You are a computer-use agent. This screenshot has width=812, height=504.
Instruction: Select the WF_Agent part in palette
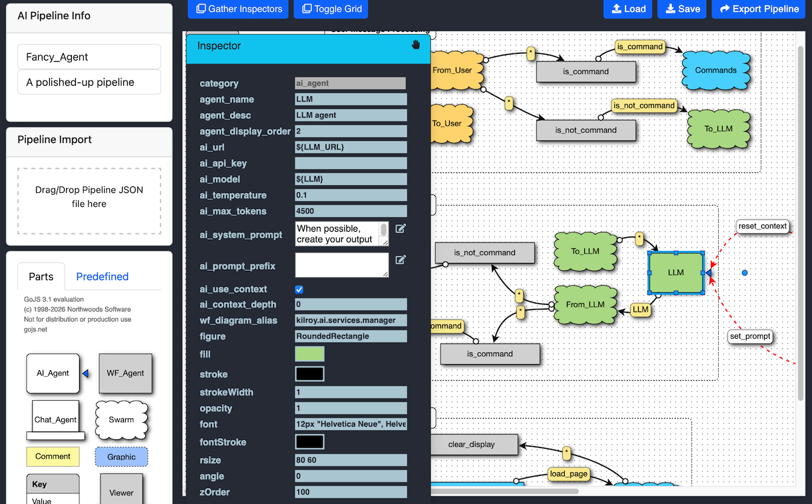(125, 373)
